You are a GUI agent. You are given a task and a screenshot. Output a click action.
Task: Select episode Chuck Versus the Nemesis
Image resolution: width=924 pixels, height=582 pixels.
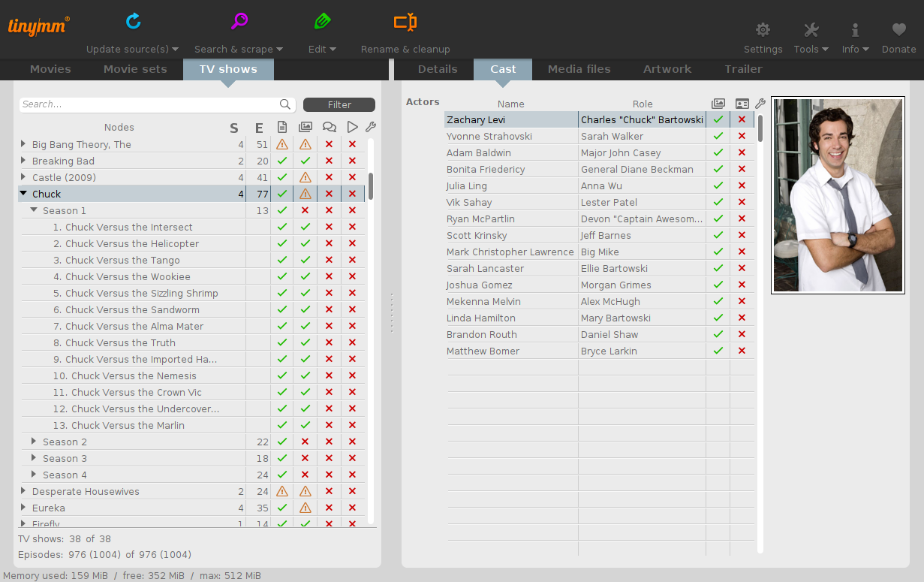[125, 375]
